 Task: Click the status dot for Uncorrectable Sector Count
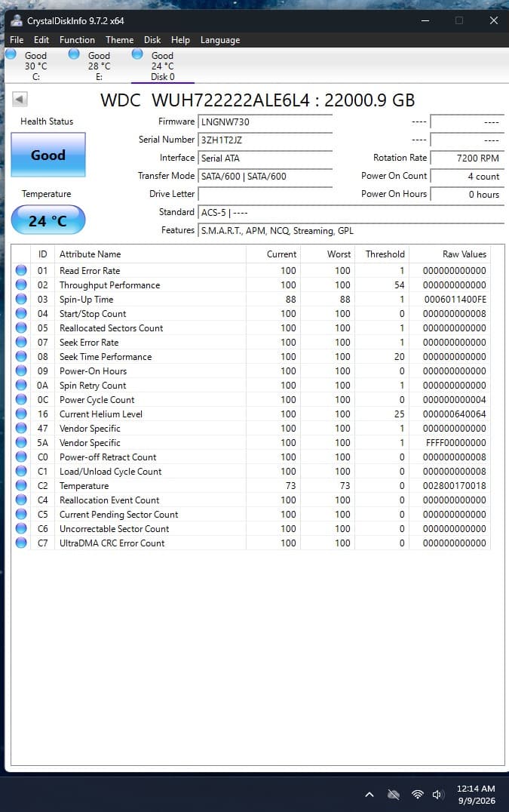coord(21,528)
